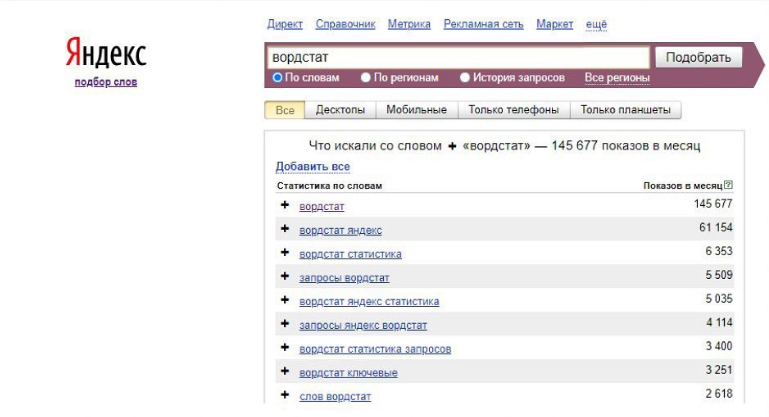Switch to 'Только телефоны' tab
Image resolution: width=769 pixels, height=417 pixels.
coord(513,110)
